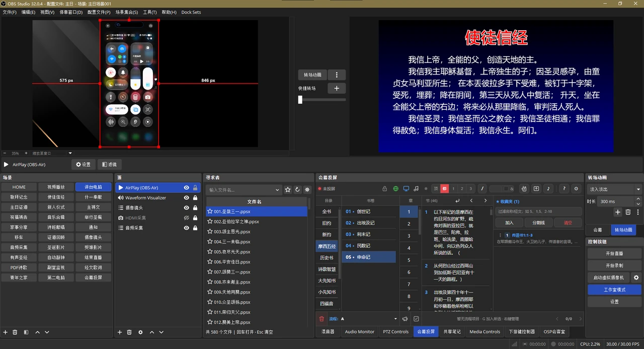Open gear next to 启动虚拟摄像机
The height and width of the screenshot is (349, 644).
(x=636, y=277)
